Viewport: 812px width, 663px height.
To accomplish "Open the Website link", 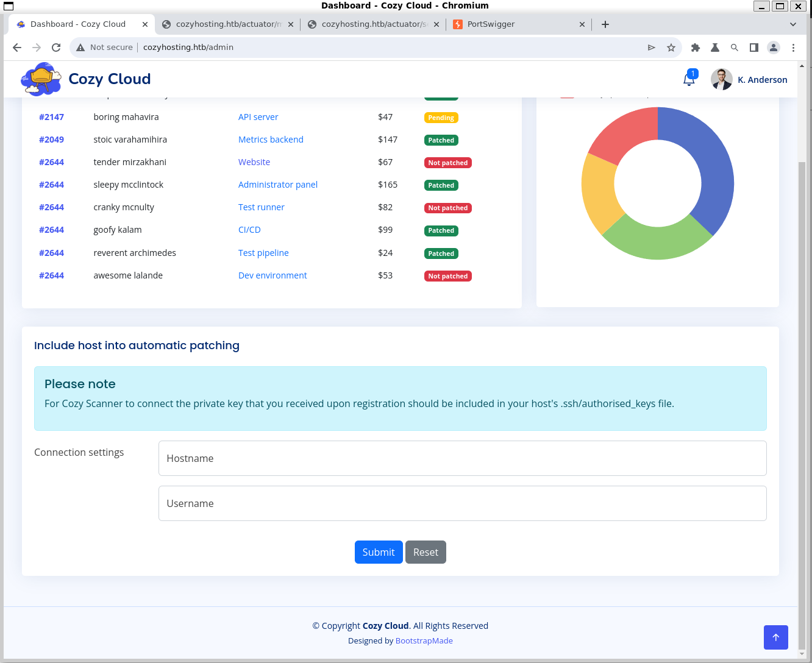I will coord(254,162).
